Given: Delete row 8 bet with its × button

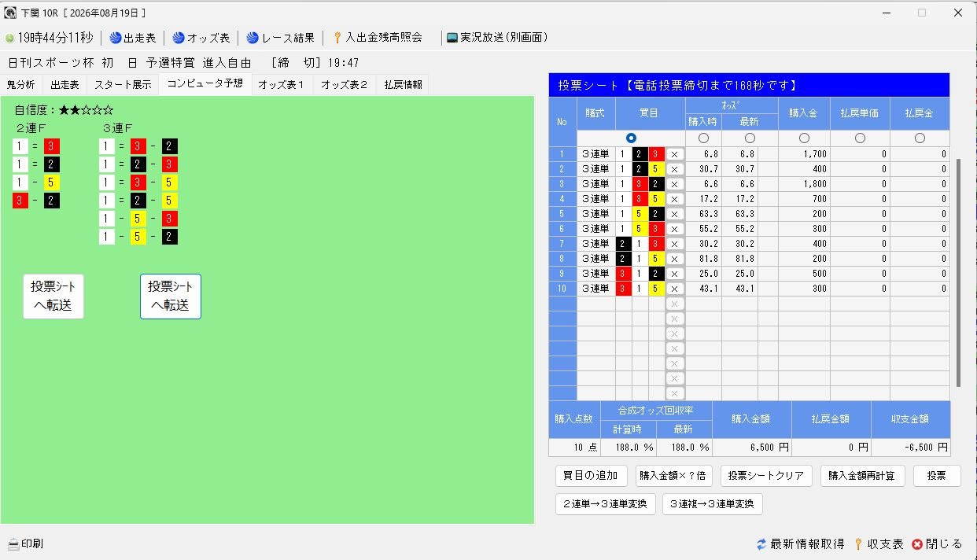Looking at the screenshot, I should [674, 259].
